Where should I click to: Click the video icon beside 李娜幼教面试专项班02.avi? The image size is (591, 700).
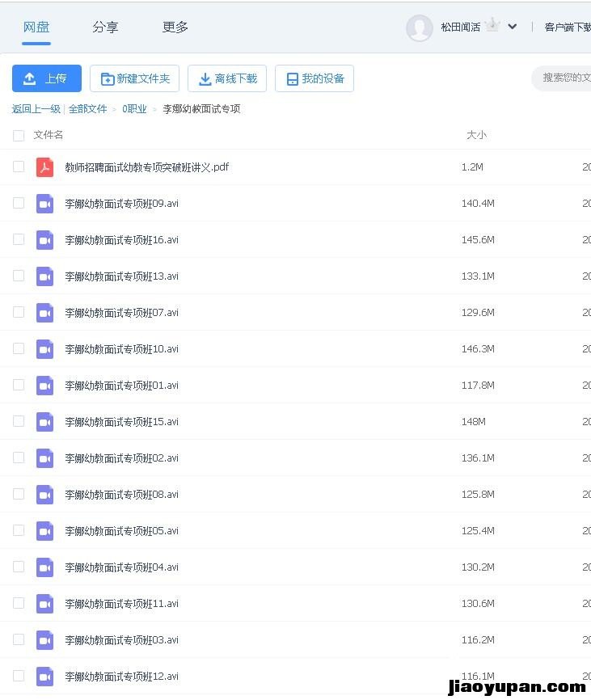pos(44,458)
